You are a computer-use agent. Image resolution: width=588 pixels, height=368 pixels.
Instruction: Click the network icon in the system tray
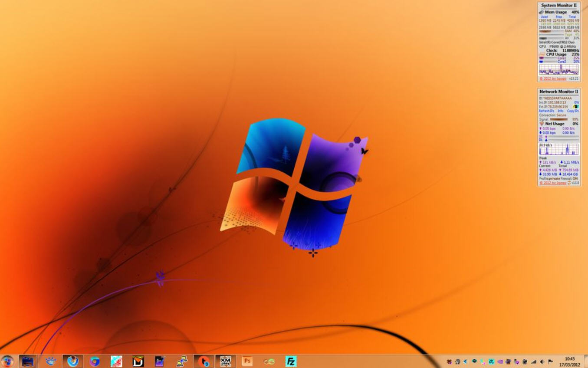click(x=534, y=361)
